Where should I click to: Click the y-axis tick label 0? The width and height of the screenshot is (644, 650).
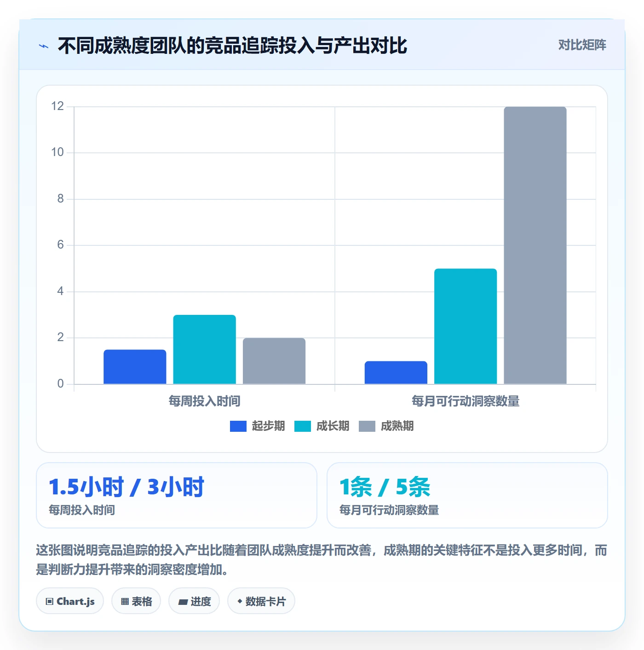pos(61,384)
